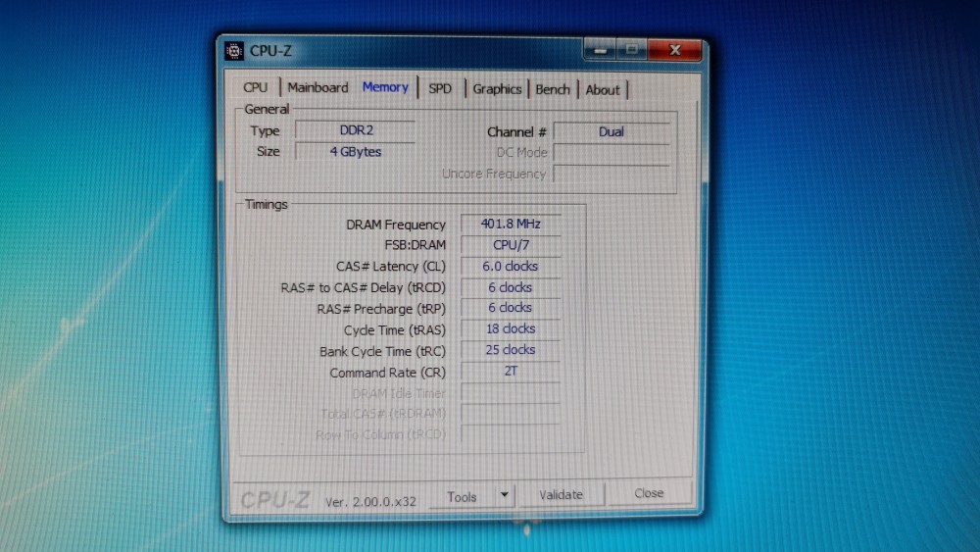The height and width of the screenshot is (552, 980).
Task: Select the DDR2 memory type field
Action: click(356, 130)
